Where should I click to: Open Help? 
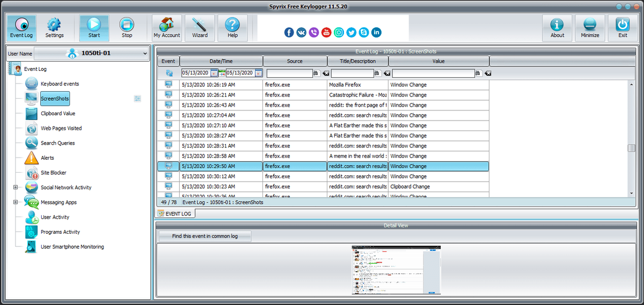(232, 28)
